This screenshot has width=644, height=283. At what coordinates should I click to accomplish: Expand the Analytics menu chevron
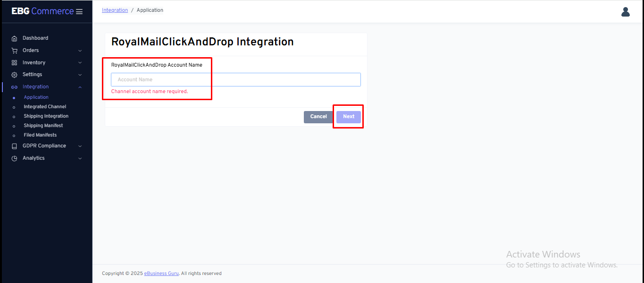coord(80,158)
